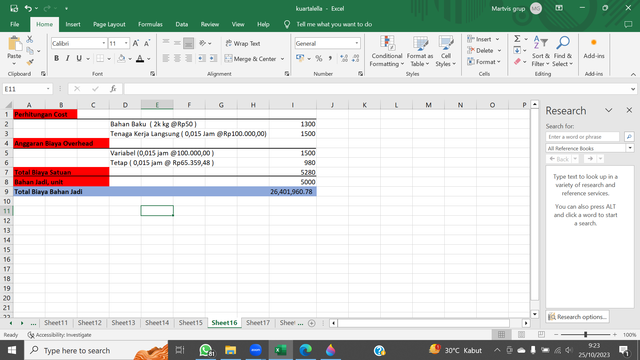640x360 pixels.
Task: Click the New Sheet plus icon
Action: [x=312, y=323]
